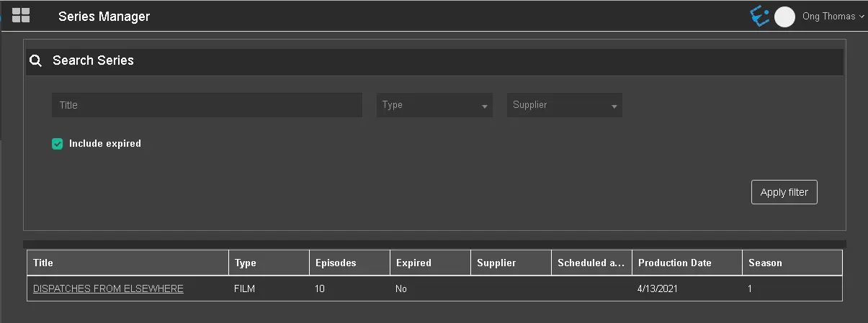
Task: Open the Ong Thomas user menu
Action: 833,17
